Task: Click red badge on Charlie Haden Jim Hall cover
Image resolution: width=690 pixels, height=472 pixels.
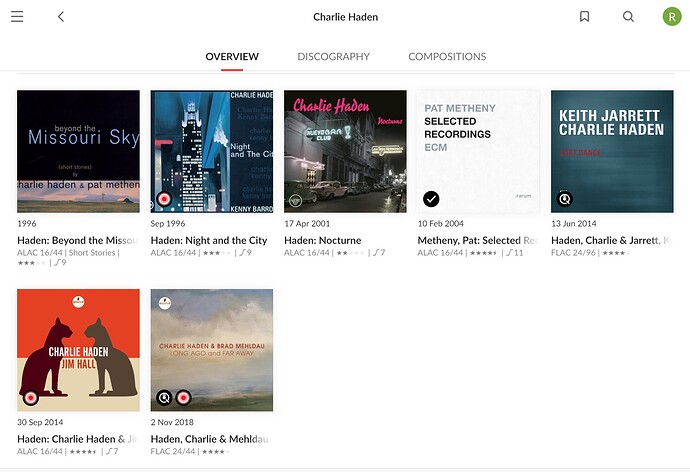Action: coord(31,398)
